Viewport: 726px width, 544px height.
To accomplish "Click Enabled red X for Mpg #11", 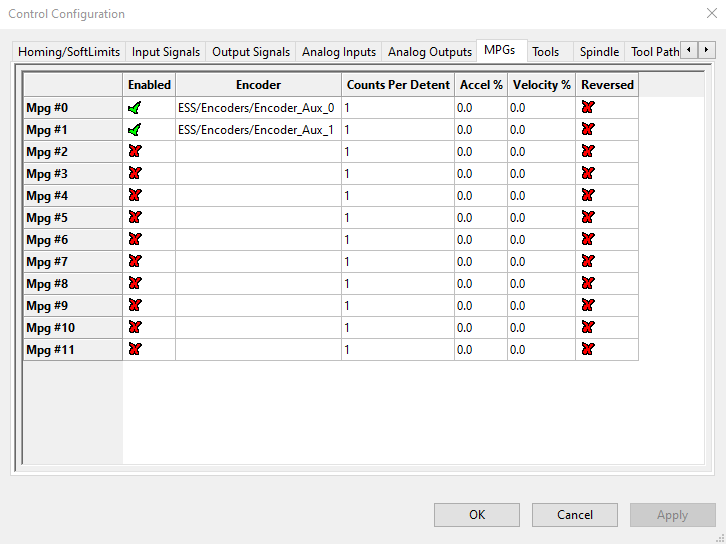I will [135, 350].
